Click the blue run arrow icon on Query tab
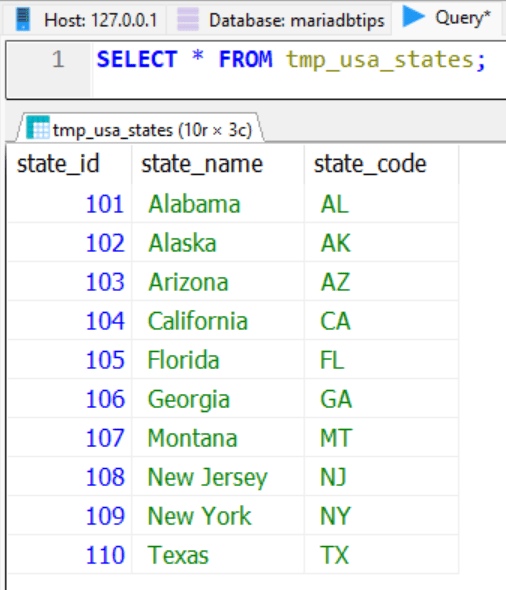The image size is (506, 590). tap(413, 17)
